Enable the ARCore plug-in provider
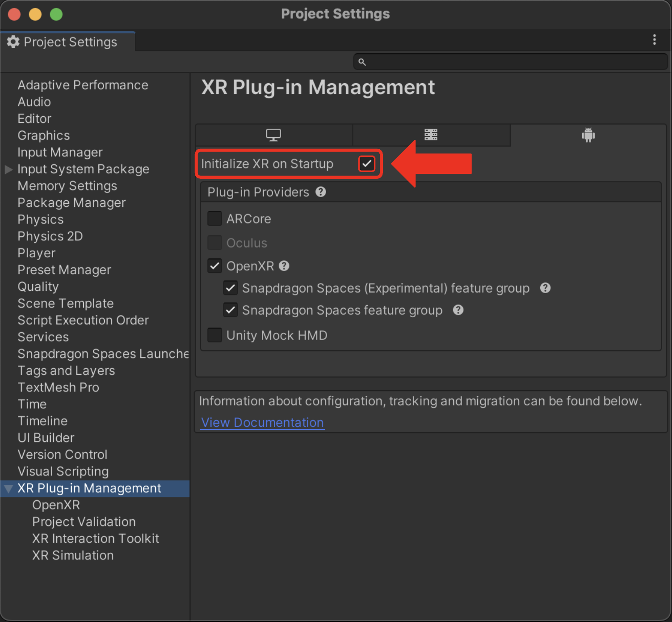The height and width of the screenshot is (622, 672). [215, 219]
